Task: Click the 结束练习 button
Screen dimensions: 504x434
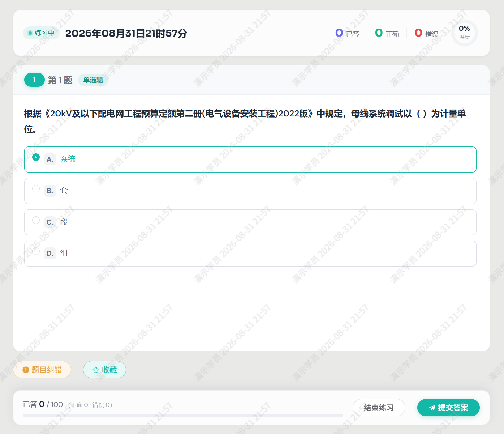Action: click(379, 408)
